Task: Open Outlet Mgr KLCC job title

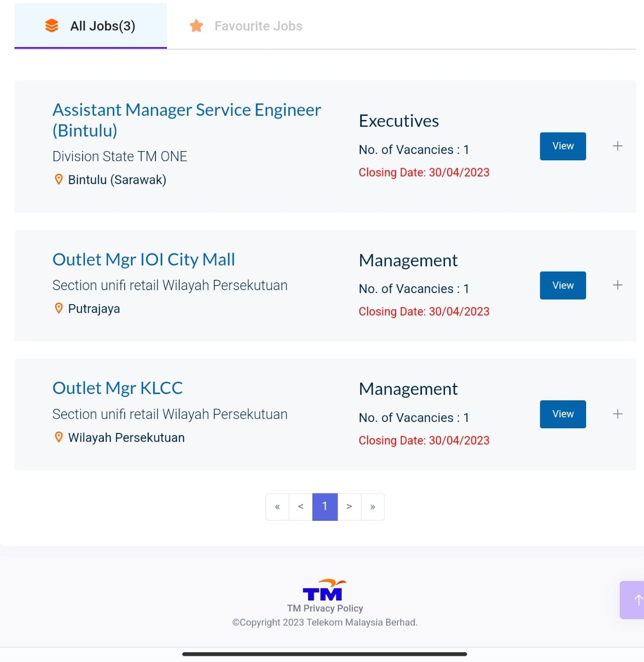Action: coord(118,388)
